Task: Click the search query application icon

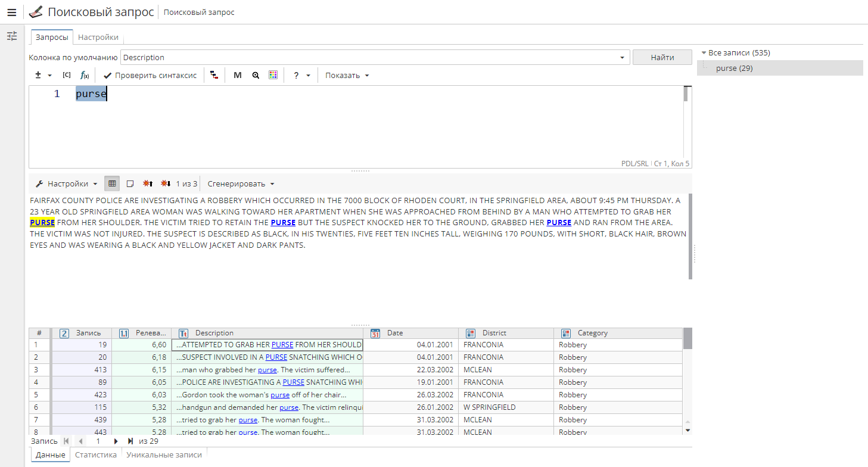Action: click(x=36, y=12)
